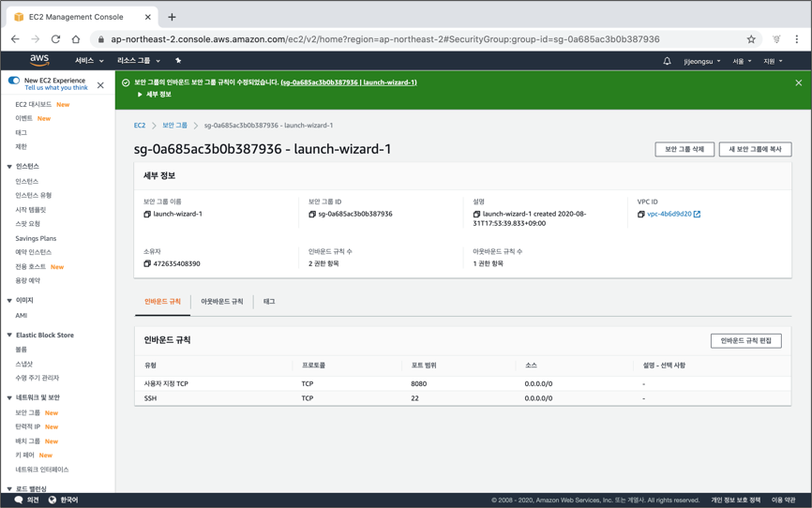This screenshot has height=508, width=812.
Task: Open the 서비스 services dropdown
Action: pyautogui.click(x=89, y=61)
